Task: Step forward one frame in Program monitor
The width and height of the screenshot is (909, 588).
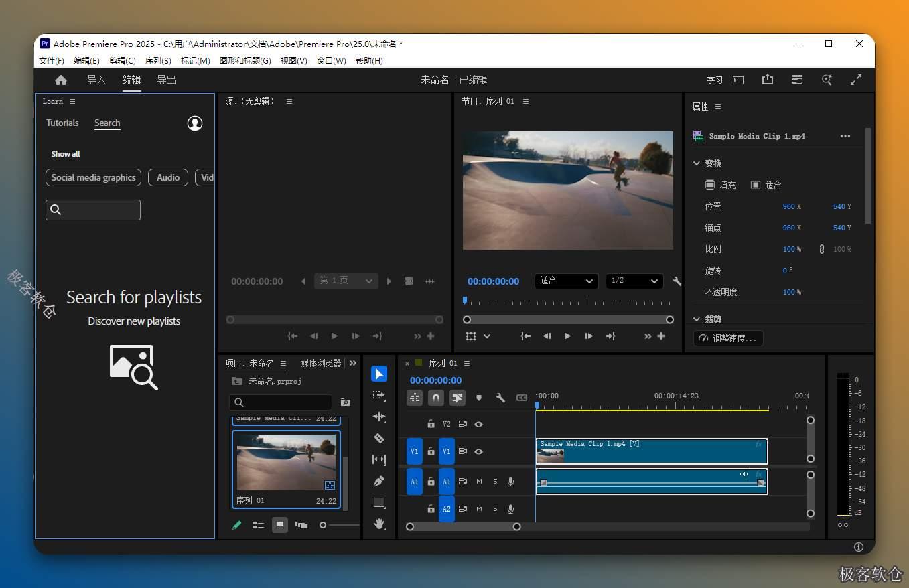Action: tap(589, 336)
